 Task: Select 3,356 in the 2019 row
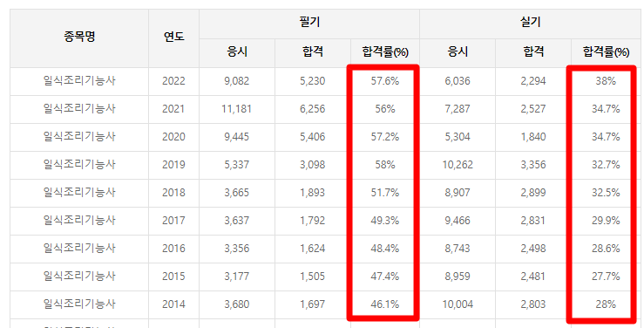tap(533, 165)
